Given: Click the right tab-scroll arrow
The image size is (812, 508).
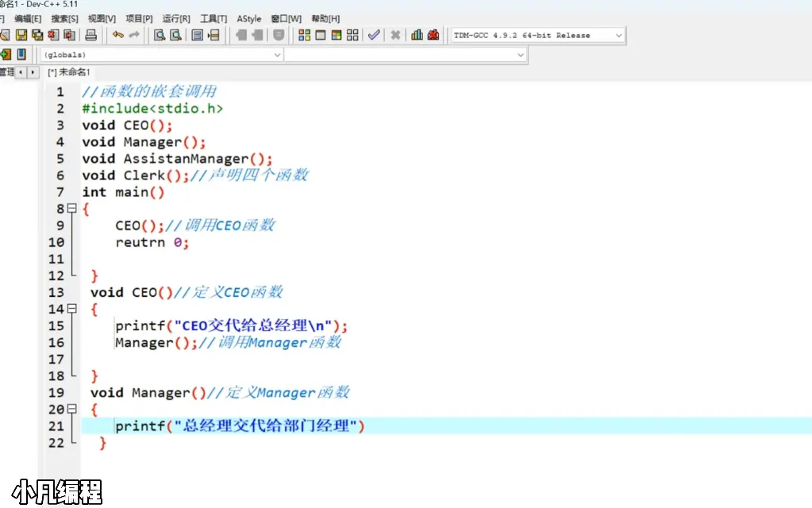Looking at the screenshot, I should pyautogui.click(x=33, y=72).
